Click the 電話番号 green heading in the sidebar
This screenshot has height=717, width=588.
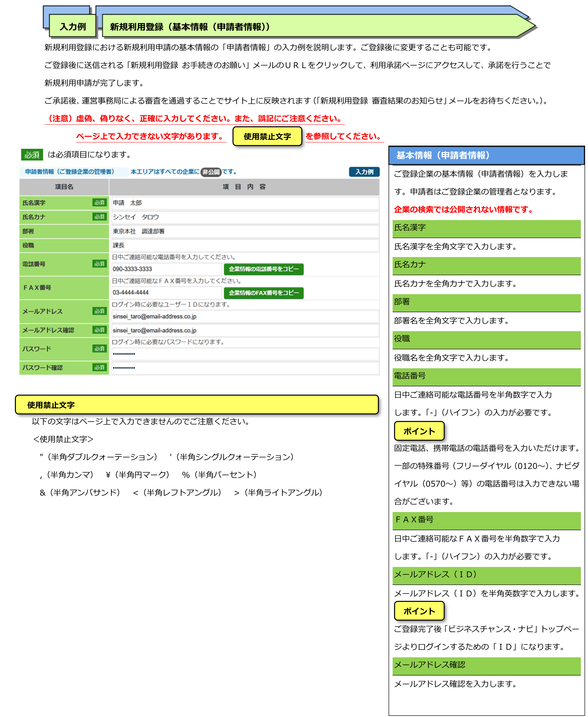(486, 377)
